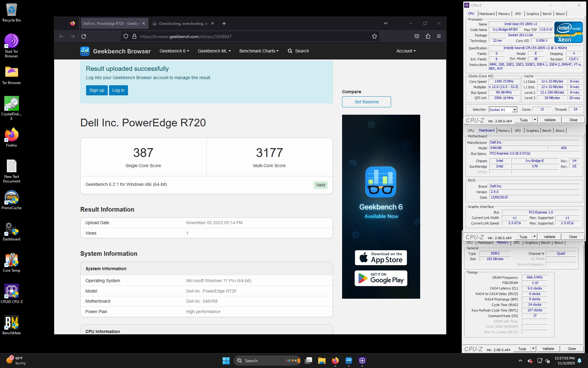Viewport: 588px width, 368px height.
Task: Open Firefox desktop shortcut
Action: [12, 138]
